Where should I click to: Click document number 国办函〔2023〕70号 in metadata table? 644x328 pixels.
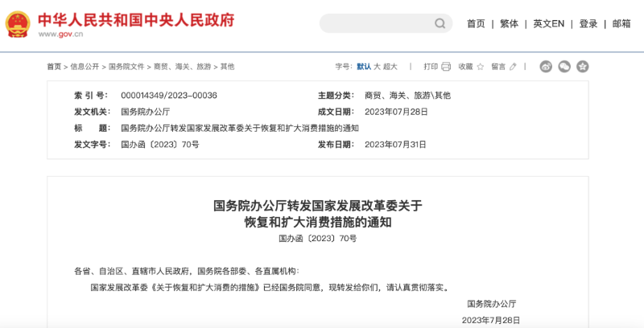(x=159, y=145)
